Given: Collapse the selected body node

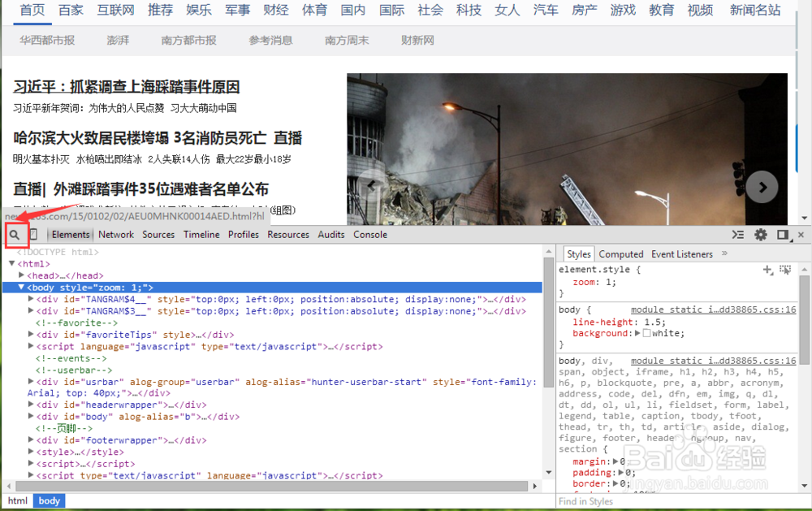Looking at the screenshot, I should point(21,287).
